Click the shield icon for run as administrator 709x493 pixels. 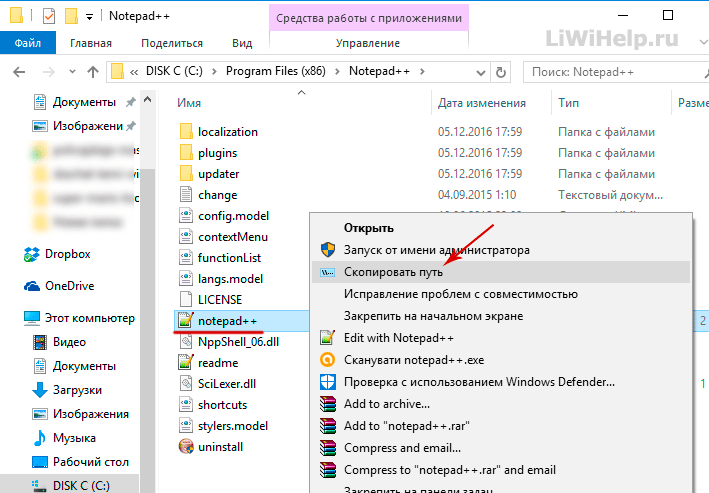click(x=328, y=250)
